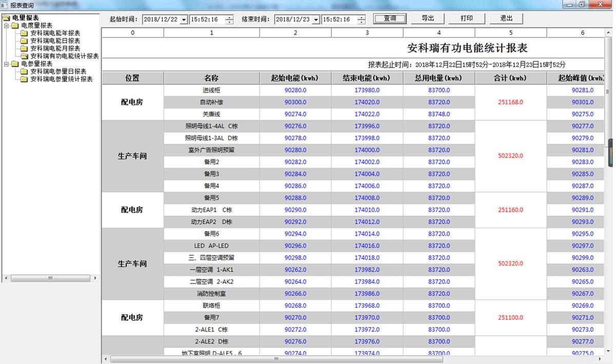Open the 安科瑞电能日报表 report node

coord(24,41)
